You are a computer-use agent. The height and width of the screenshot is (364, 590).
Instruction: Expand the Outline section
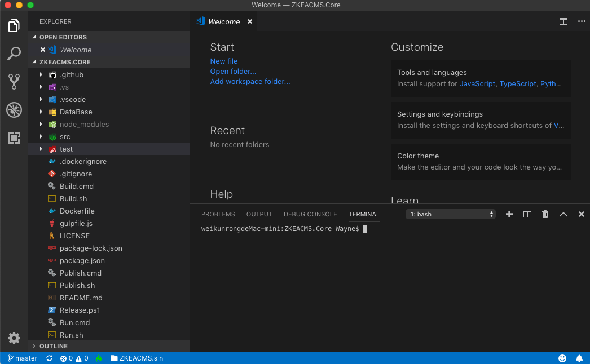click(109, 346)
